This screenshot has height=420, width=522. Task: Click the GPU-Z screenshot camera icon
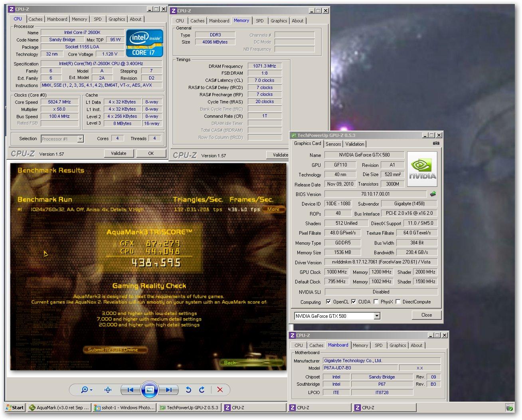[436, 143]
